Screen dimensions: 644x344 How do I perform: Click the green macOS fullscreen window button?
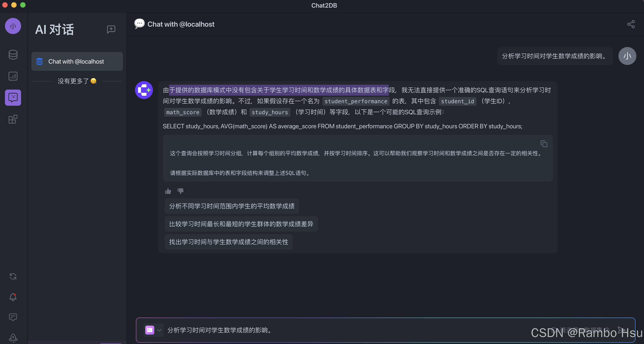pos(23,5)
